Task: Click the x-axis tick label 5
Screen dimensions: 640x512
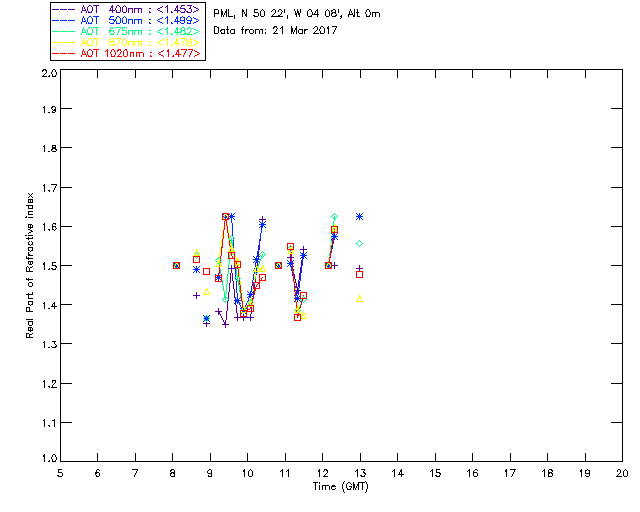Action: tap(60, 473)
